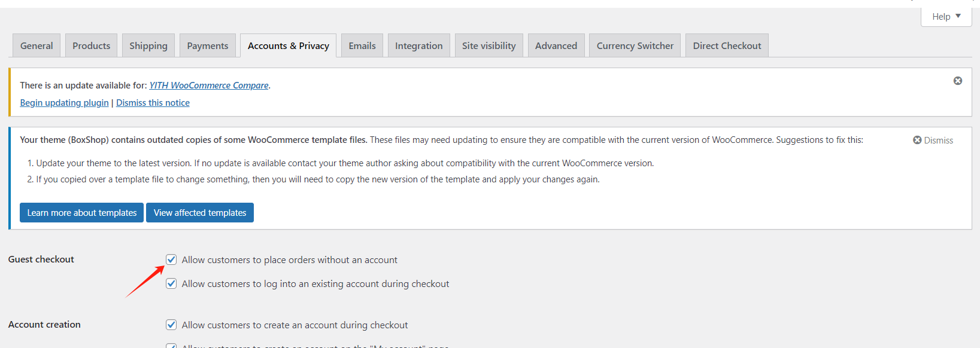The width and height of the screenshot is (980, 348).
Task: Open the Site visibility tab
Action: click(489, 45)
